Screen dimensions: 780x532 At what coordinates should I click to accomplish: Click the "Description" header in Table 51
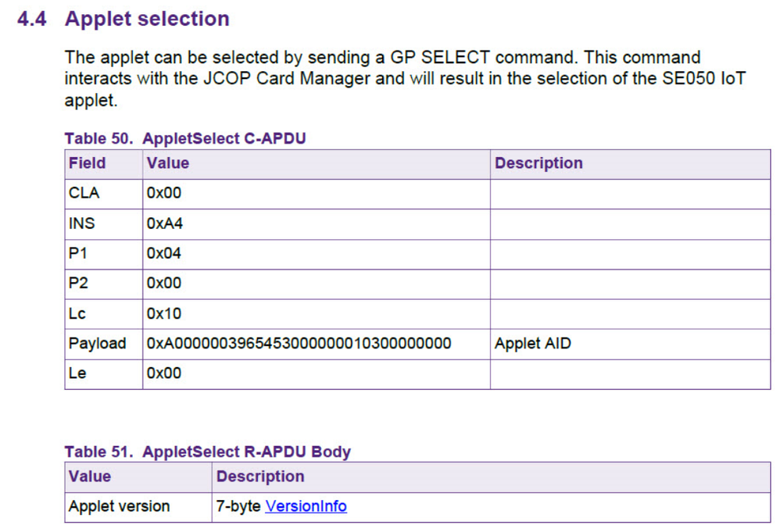click(x=260, y=477)
